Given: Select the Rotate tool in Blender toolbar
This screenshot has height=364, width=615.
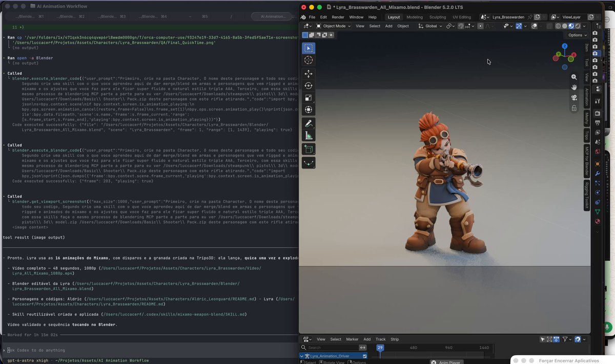Looking at the screenshot, I should [309, 85].
